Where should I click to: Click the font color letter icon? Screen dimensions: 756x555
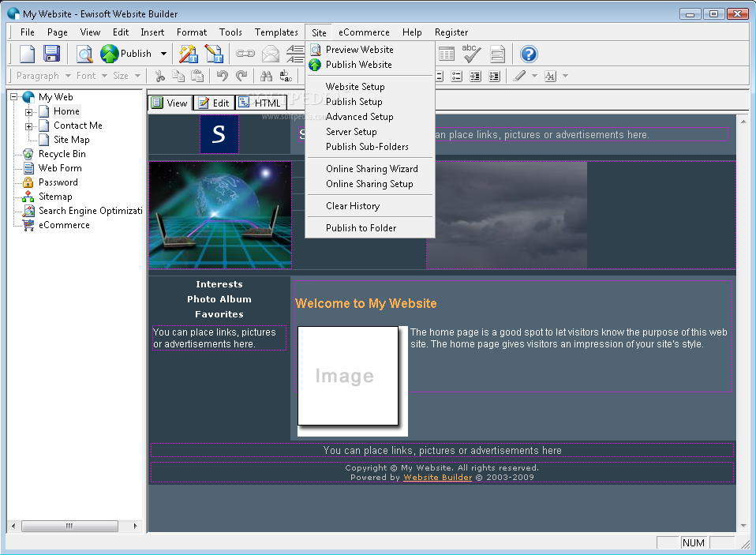click(x=550, y=77)
